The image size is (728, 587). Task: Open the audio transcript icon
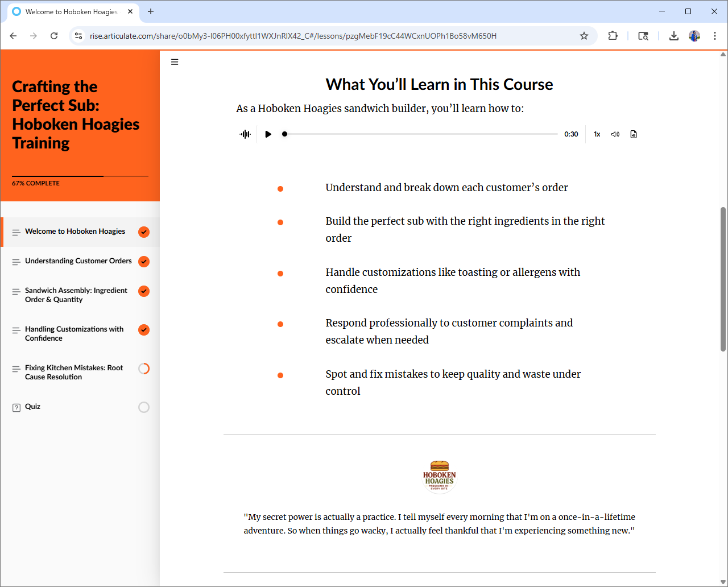634,134
